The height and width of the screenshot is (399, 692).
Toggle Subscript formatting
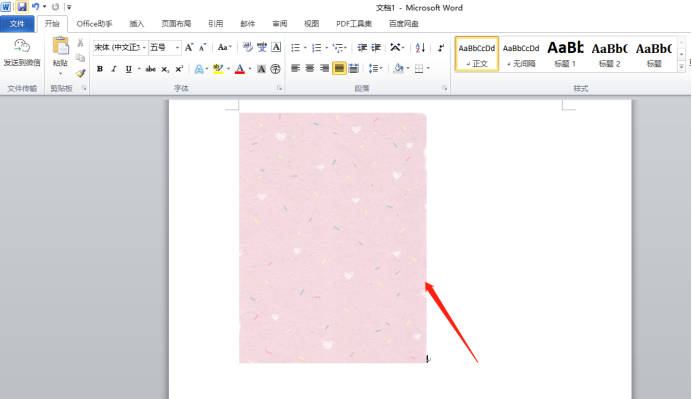165,69
